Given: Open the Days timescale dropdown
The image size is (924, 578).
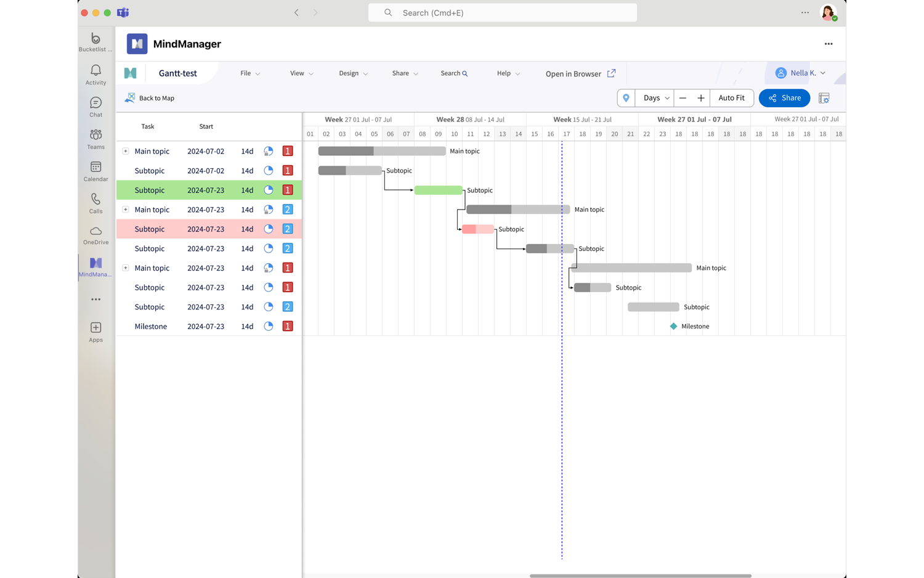Looking at the screenshot, I should (x=655, y=98).
